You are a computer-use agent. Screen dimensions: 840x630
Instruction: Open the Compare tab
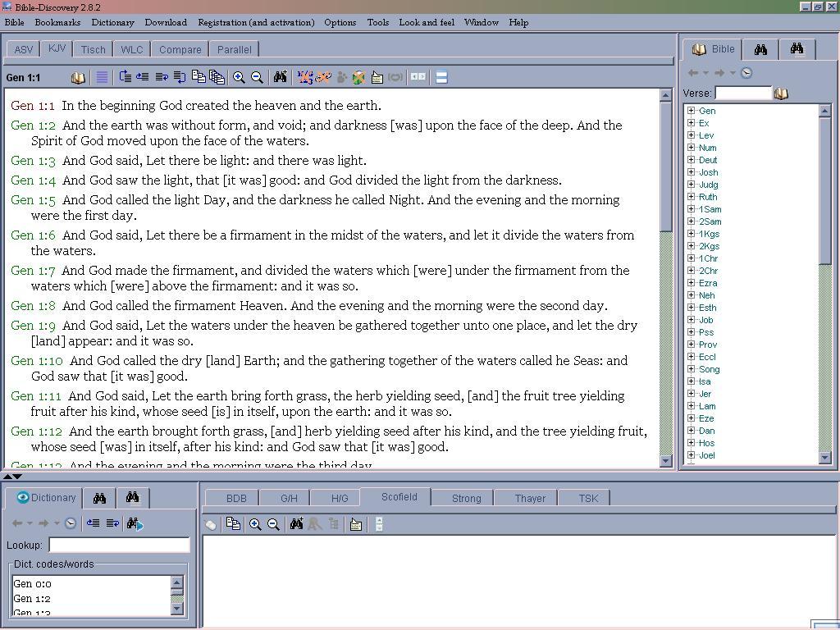coord(180,50)
